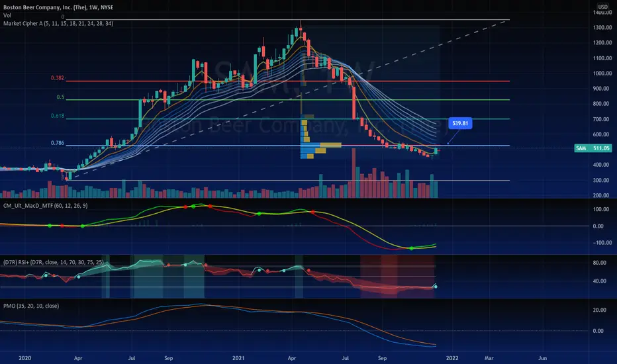Select the 0.5 Fibonacci level label
The width and height of the screenshot is (617, 364).
(60, 97)
